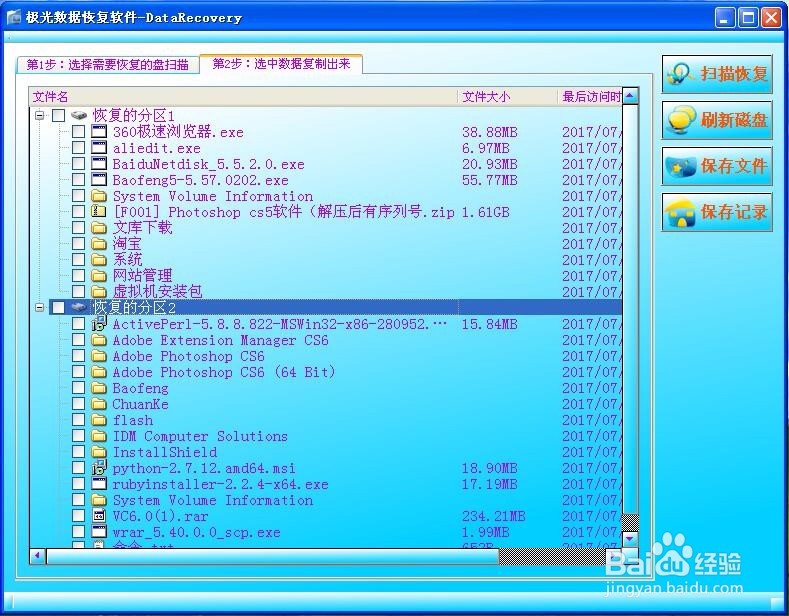
Task: Tick the checkbox for wrar_5.40.0.0_scp.exe
Action: click(78, 532)
